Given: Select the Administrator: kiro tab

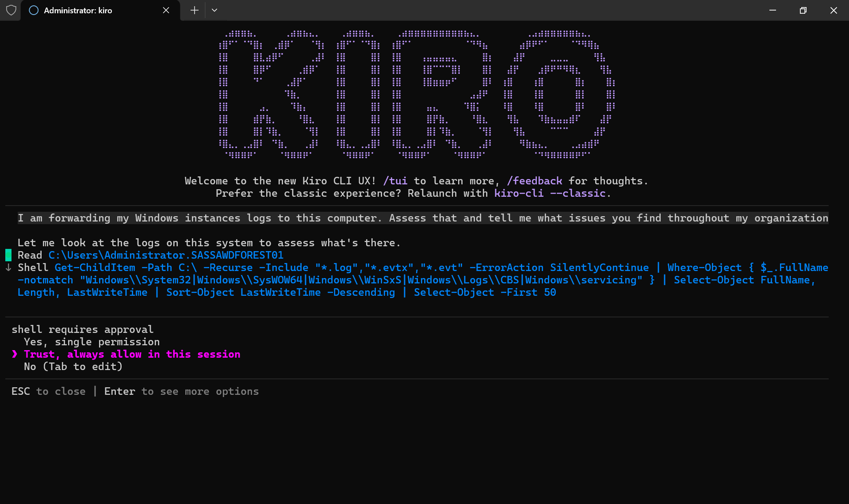Looking at the screenshot, I should coord(100,10).
